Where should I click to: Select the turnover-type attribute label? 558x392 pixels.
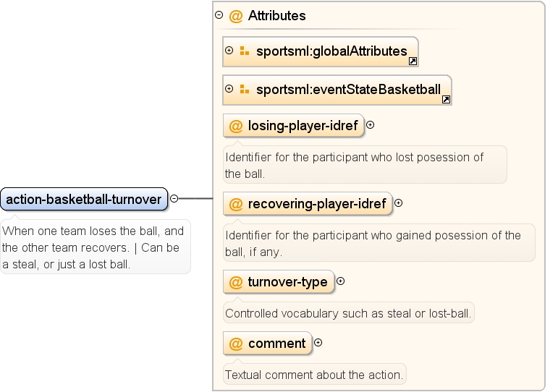[287, 282]
